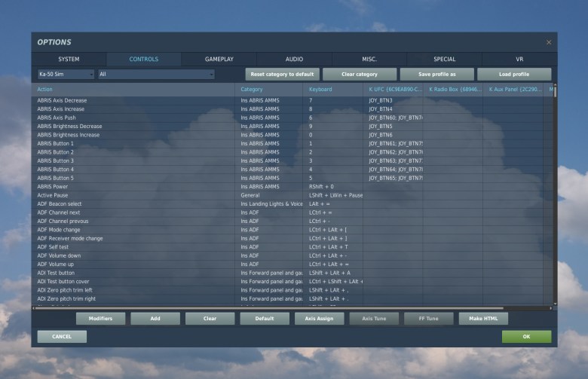Switch to the System tab
This screenshot has height=379, width=588.
click(69, 59)
